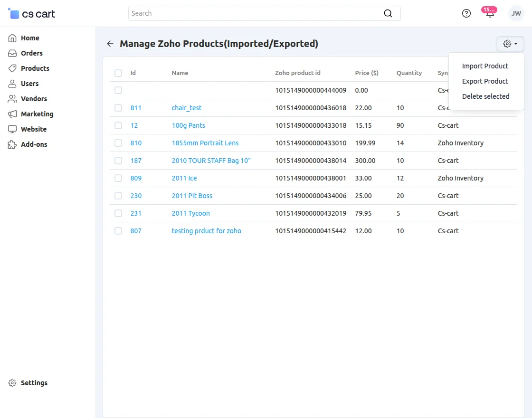Click the Orders inbox icon
Screen dimensions: 532x418
[x=12, y=53]
